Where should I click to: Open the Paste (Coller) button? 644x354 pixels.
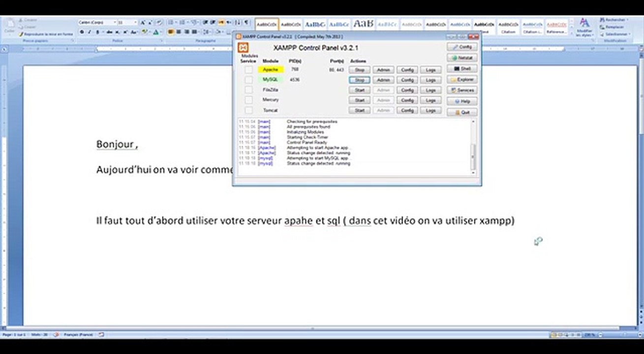click(x=9, y=27)
